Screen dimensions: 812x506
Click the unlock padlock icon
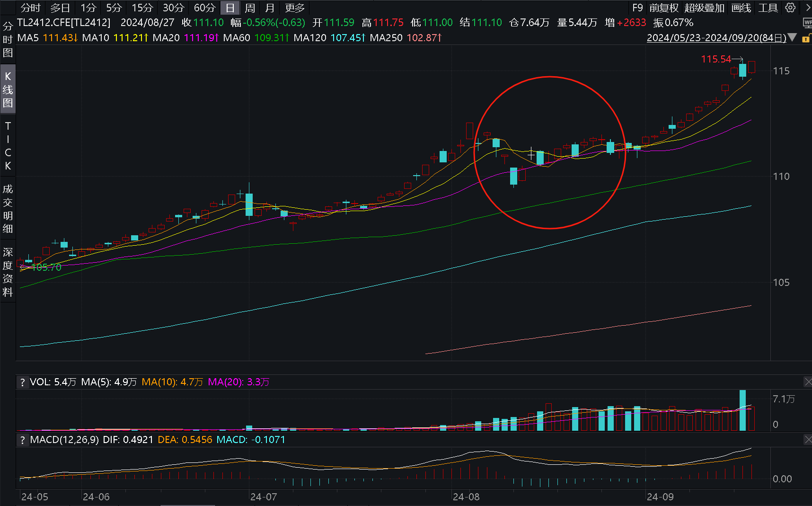coord(806,38)
